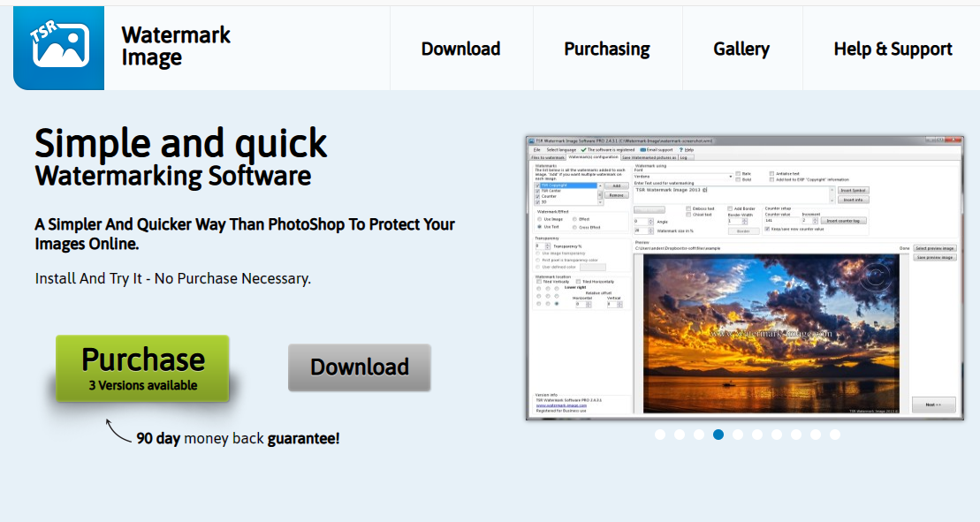Select the second carousel dot
This screenshot has width=980, height=522.
(x=680, y=435)
